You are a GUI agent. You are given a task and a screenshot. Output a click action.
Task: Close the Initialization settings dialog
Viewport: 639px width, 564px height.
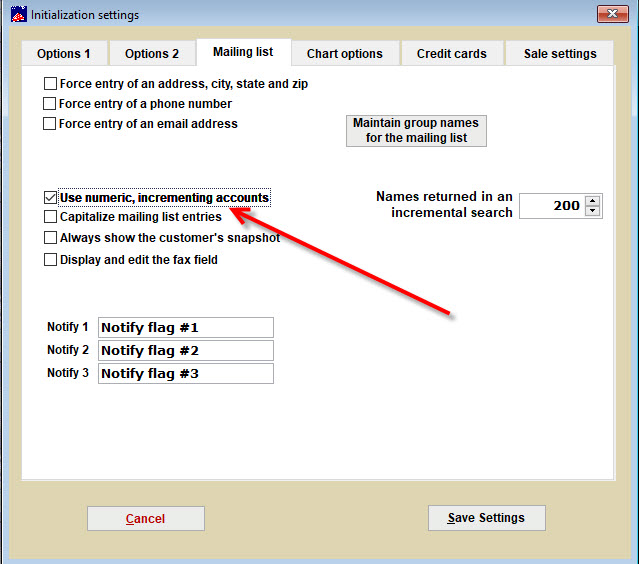(613, 14)
